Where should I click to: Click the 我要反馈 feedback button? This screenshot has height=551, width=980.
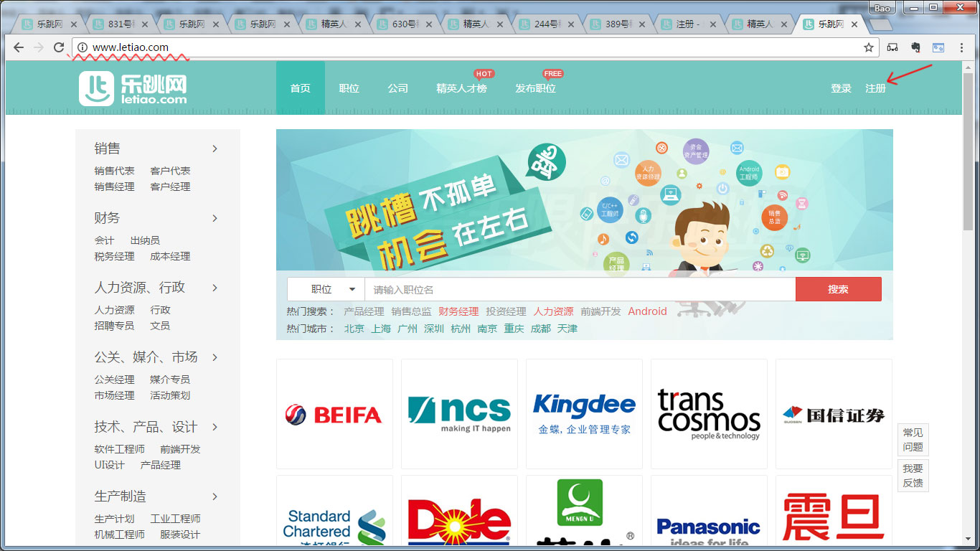913,476
